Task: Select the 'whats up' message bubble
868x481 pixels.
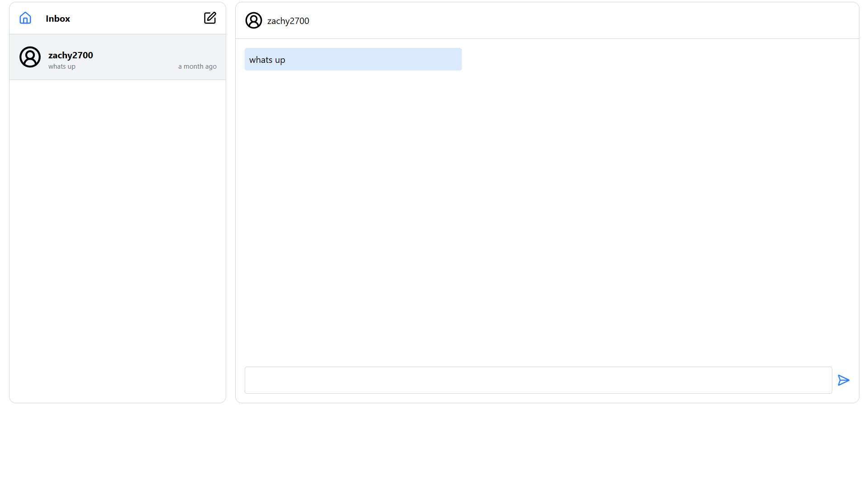Action: pyautogui.click(x=353, y=59)
